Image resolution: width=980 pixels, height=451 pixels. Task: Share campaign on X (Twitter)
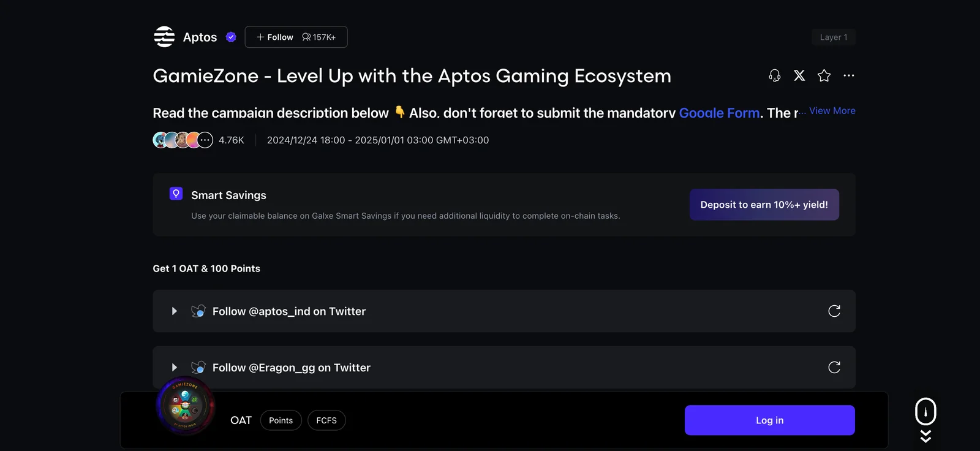(x=799, y=75)
